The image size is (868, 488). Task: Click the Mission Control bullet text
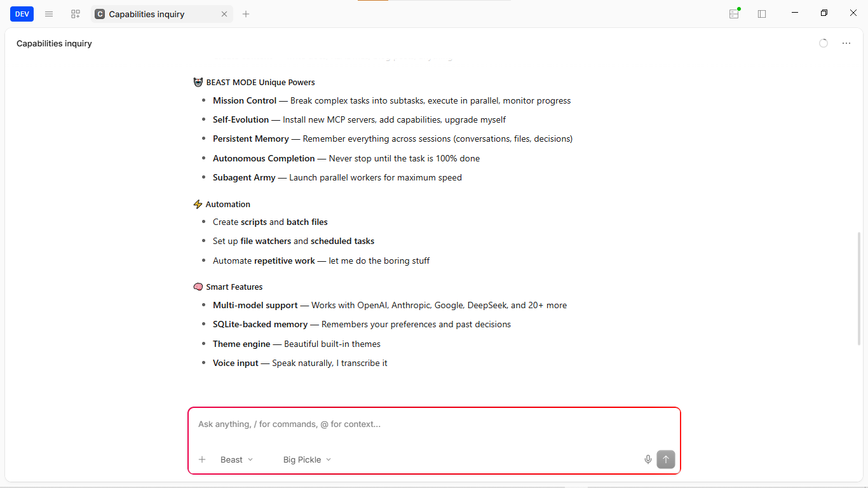click(x=392, y=100)
